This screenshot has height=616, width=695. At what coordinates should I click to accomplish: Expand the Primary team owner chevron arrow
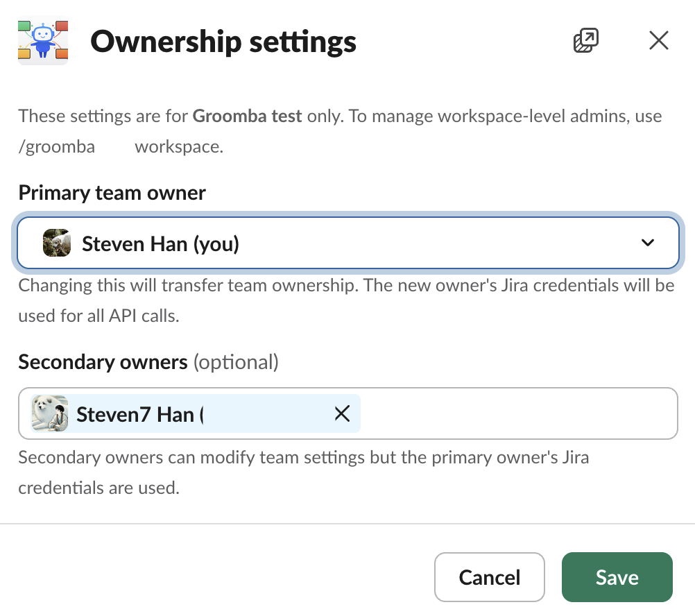tap(648, 243)
